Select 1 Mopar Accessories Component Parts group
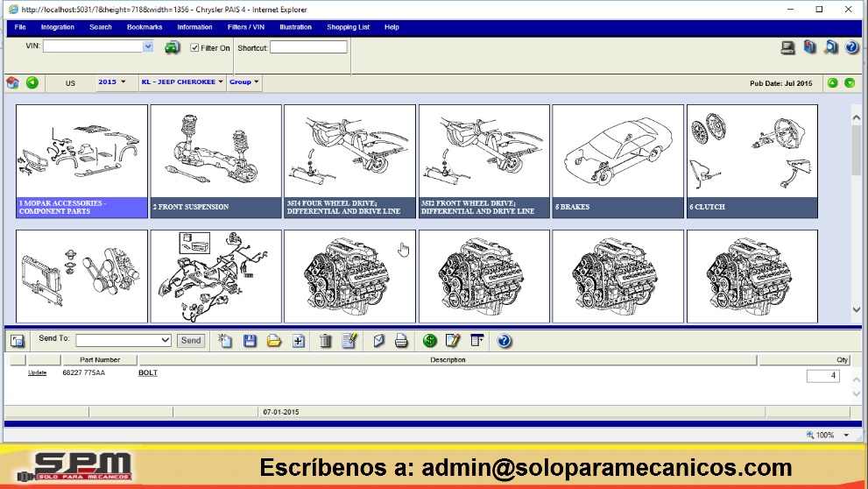 pyautogui.click(x=81, y=161)
